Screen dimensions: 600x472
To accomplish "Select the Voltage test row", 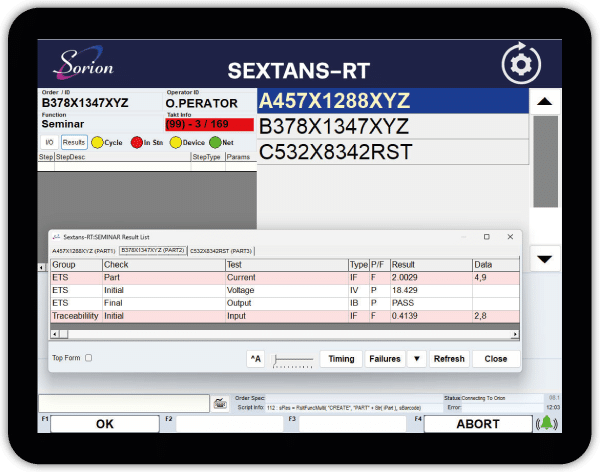I will tap(285, 290).
